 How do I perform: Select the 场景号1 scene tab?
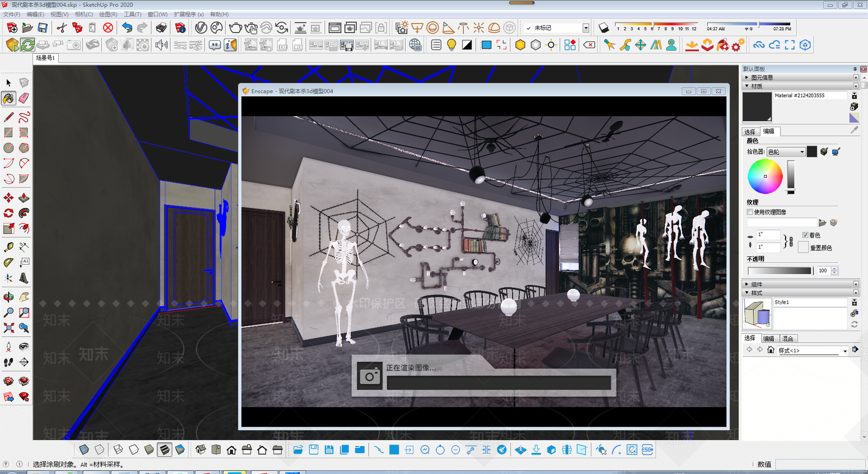pos(46,58)
